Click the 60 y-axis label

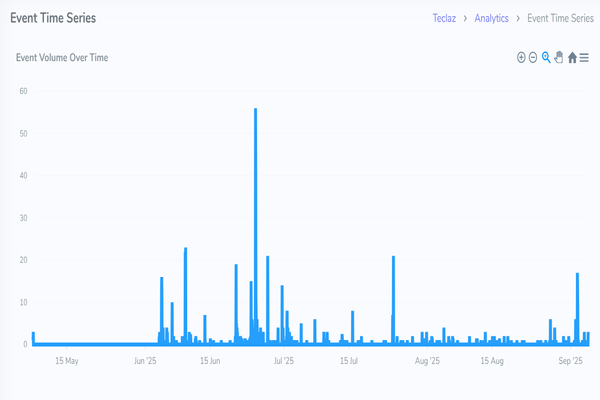pos(23,91)
